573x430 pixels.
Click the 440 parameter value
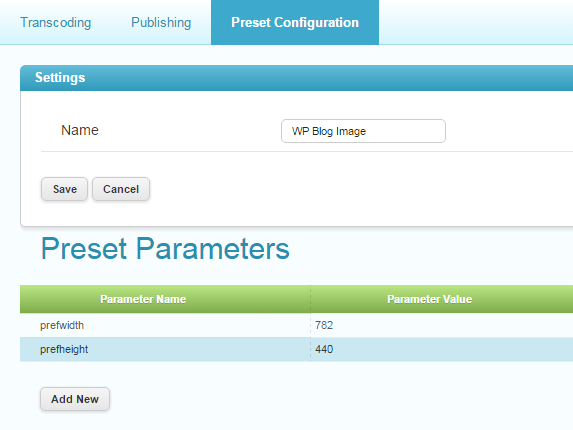click(324, 349)
